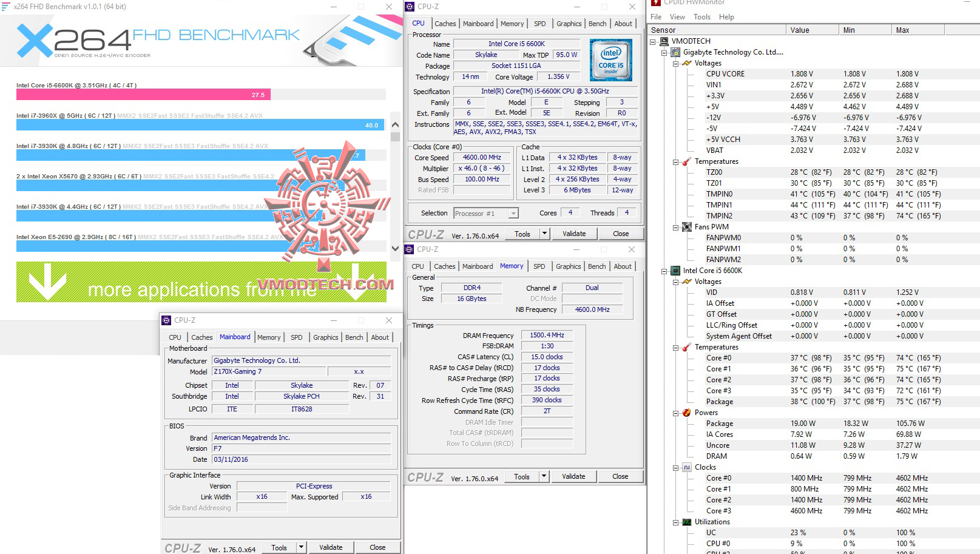The width and height of the screenshot is (980, 554).
Task: Click the x264 results list scroll-down arrow
Action: [396, 248]
